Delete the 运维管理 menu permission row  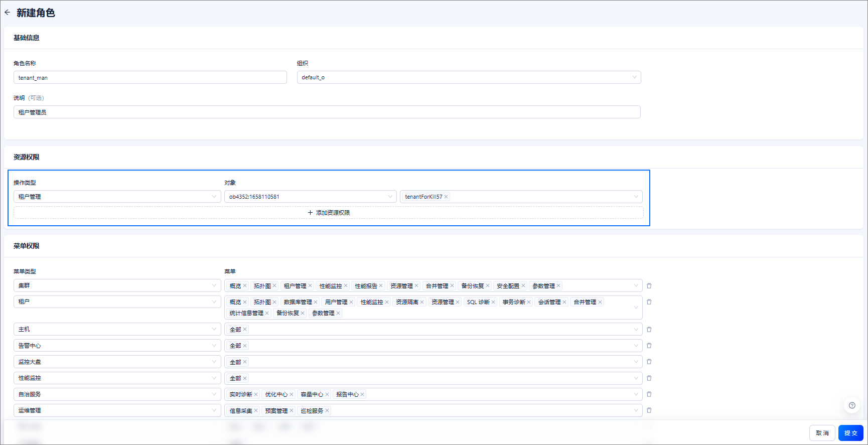pos(649,410)
